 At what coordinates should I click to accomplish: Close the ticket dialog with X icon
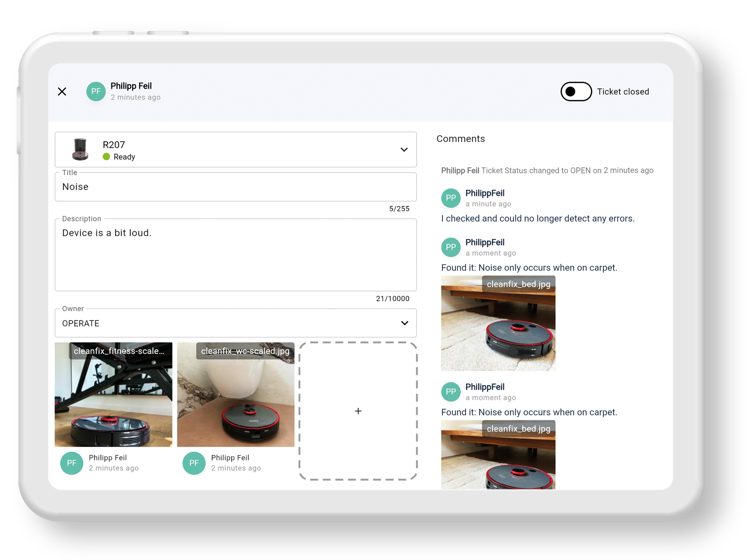(62, 92)
